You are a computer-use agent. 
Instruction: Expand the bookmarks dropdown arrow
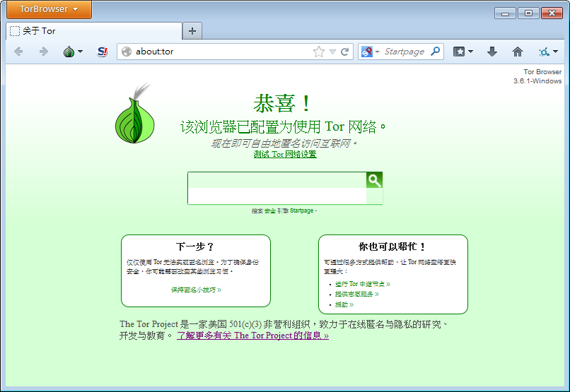471,52
